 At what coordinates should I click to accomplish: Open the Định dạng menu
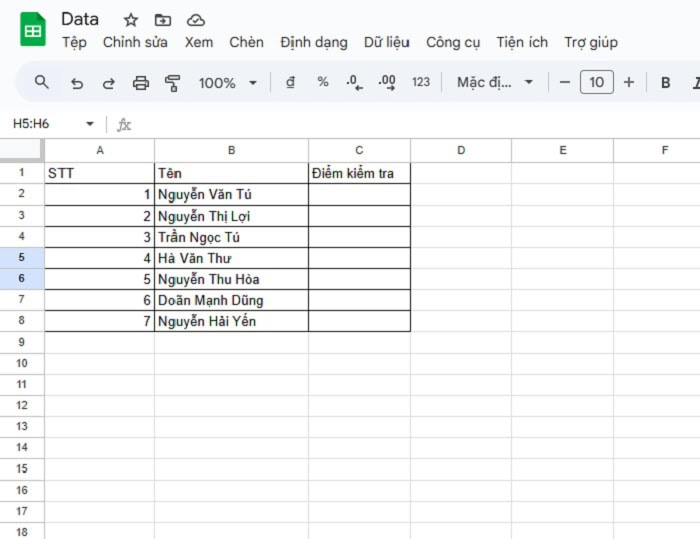point(314,42)
